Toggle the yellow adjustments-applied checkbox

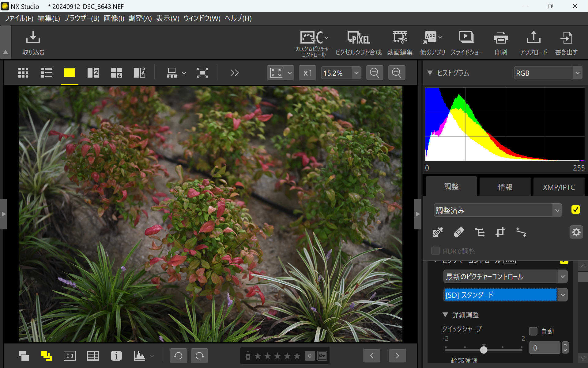pos(575,210)
